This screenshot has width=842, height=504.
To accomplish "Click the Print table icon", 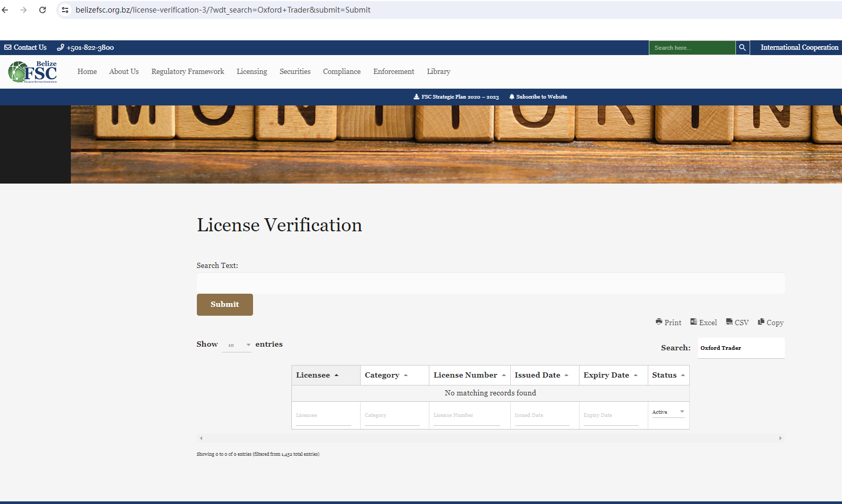I will (659, 322).
